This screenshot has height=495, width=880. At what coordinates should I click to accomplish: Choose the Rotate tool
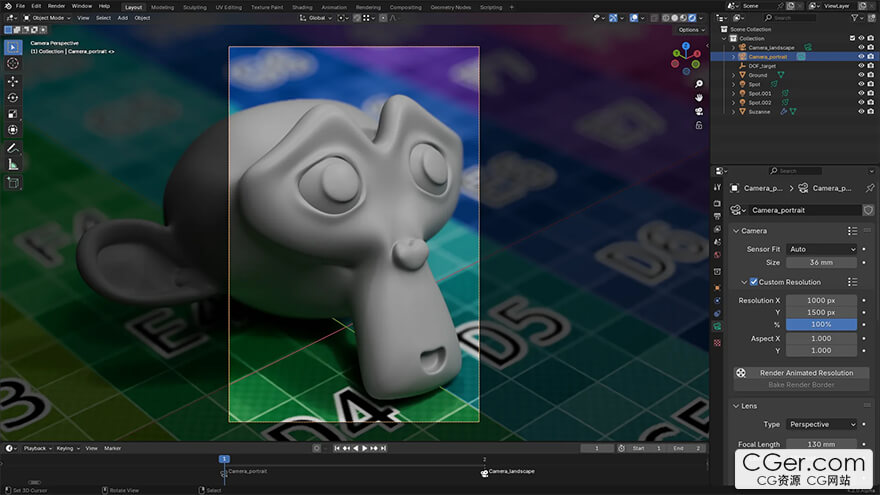[x=13, y=97]
